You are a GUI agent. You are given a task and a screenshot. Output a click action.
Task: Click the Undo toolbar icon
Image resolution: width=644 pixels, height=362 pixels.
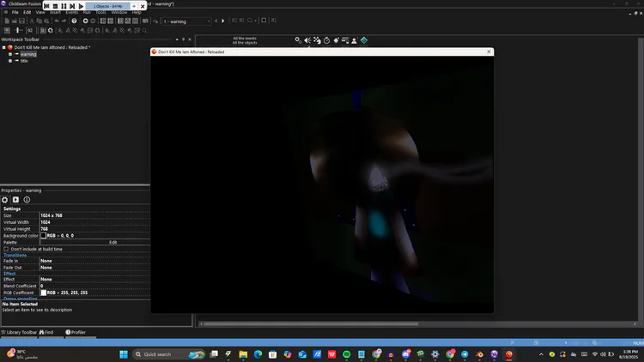click(x=57, y=21)
